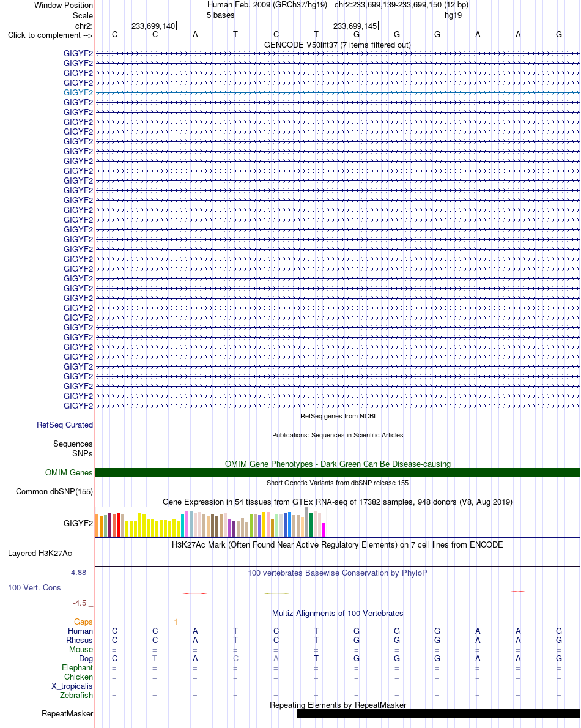581x728 pixels.
Task: Select the X_tropicalis species label
Action: [x=72, y=686]
